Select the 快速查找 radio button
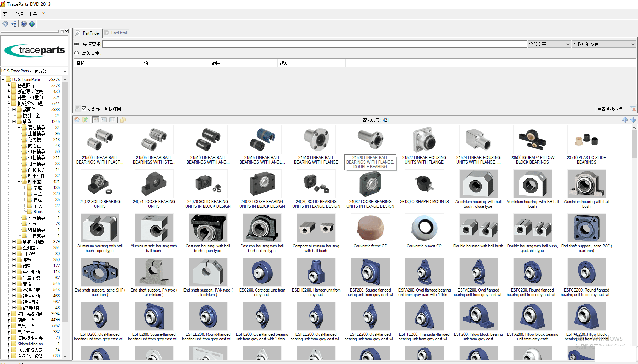The width and height of the screenshot is (638, 364). click(77, 44)
